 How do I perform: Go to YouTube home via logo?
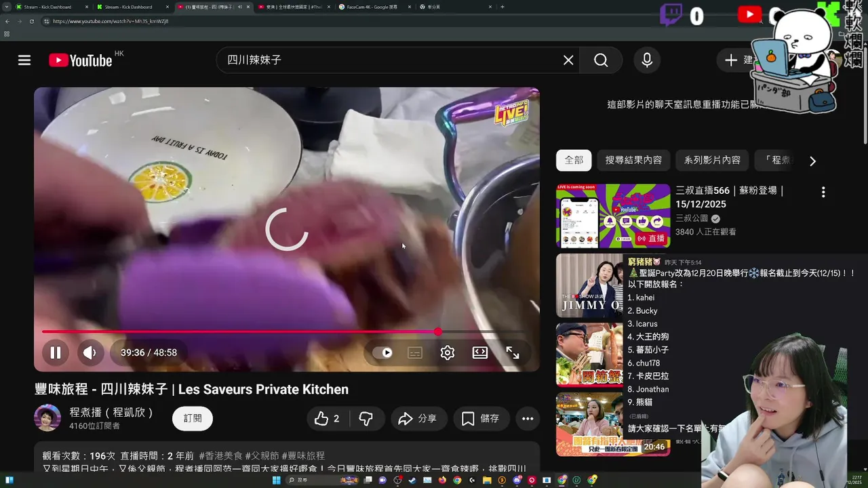(x=80, y=60)
